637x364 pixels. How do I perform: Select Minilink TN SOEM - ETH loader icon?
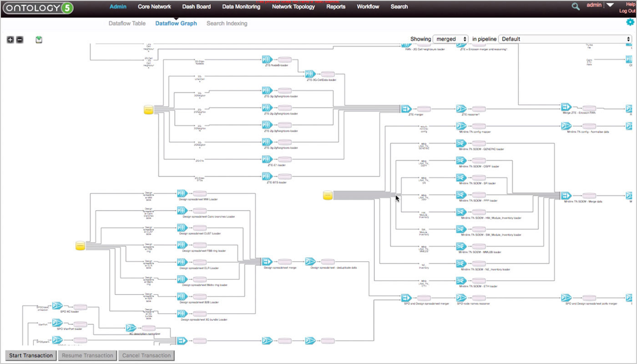[461, 281]
